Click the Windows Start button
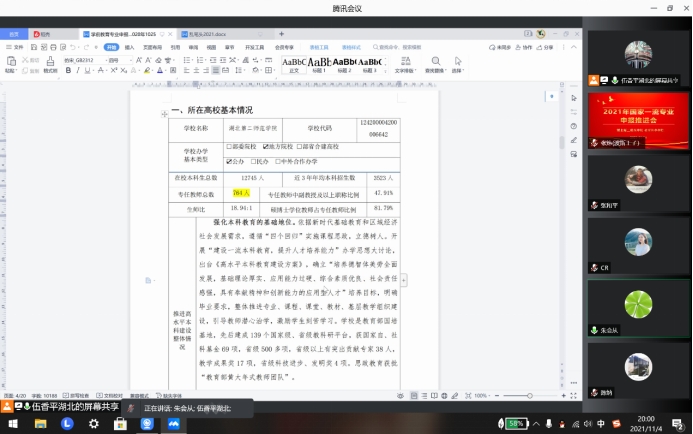The height and width of the screenshot is (434, 693). coord(10,424)
